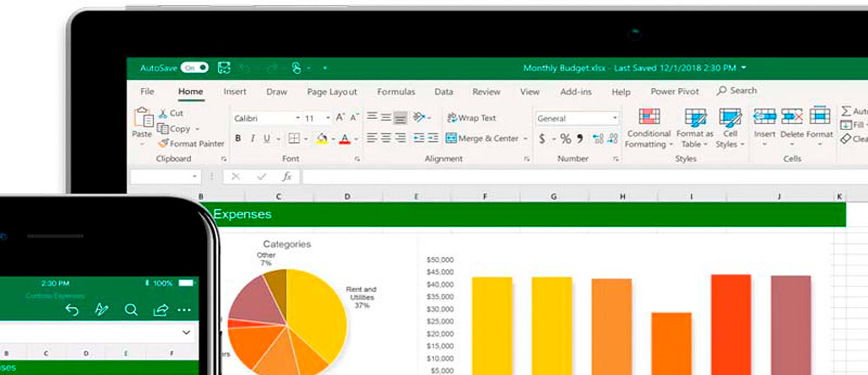The image size is (868, 375).
Task: Switch to the View tab
Action: [529, 92]
